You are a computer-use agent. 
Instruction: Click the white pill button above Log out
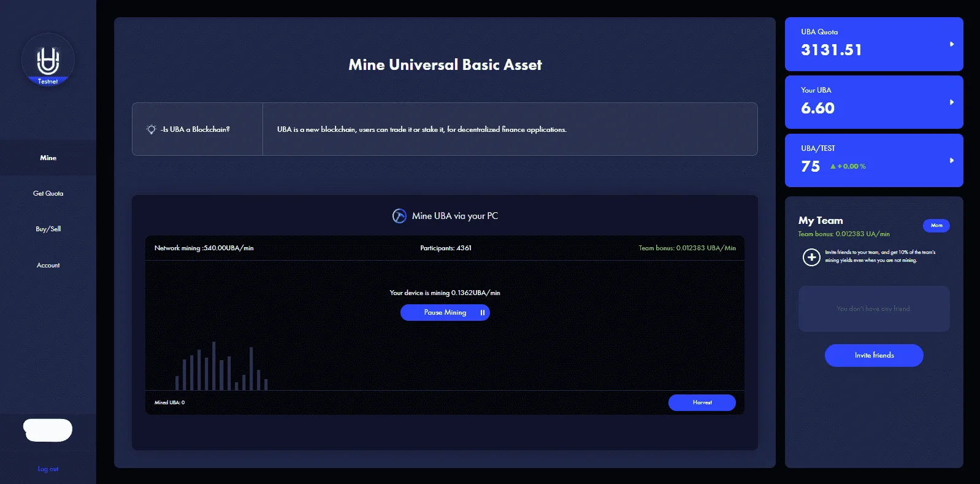(x=48, y=430)
